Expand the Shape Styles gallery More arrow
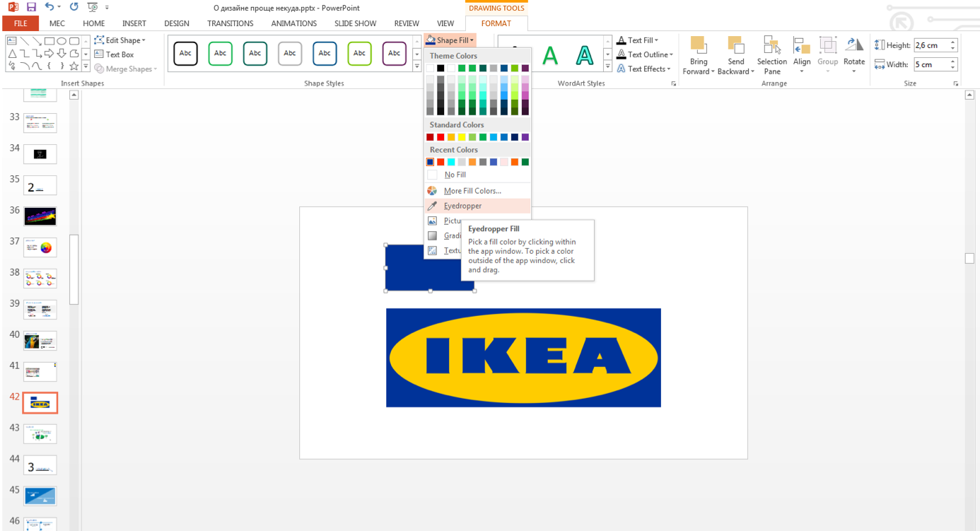Image resolution: width=980 pixels, height=531 pixels. point(416,66)
